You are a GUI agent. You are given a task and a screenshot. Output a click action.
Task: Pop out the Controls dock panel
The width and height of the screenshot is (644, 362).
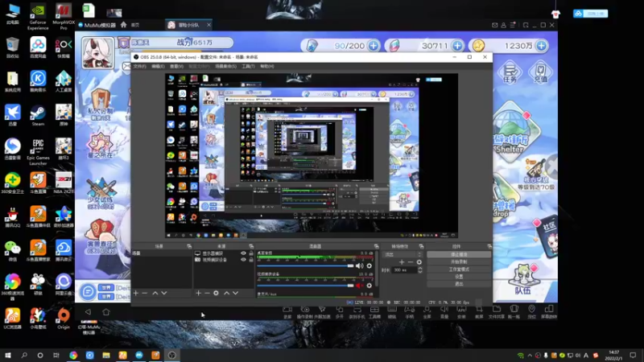(x=489, y=246)
